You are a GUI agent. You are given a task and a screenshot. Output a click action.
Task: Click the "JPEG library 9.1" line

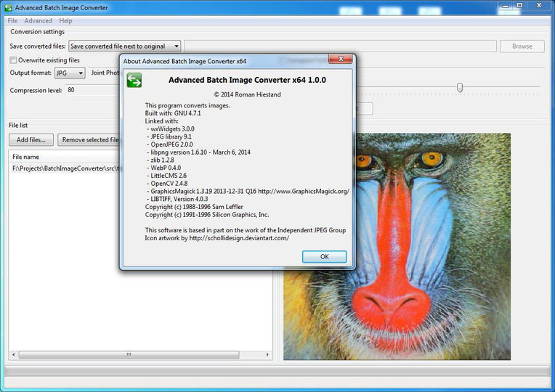tap(169, 136)
